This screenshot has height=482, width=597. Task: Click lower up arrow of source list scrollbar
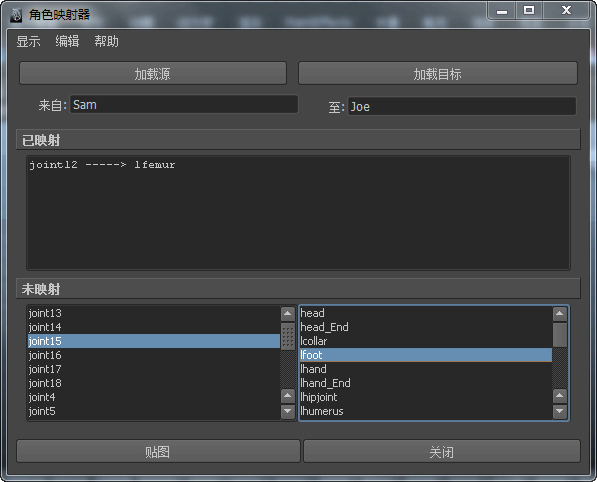pyautogui.click(x=287, y=396)
